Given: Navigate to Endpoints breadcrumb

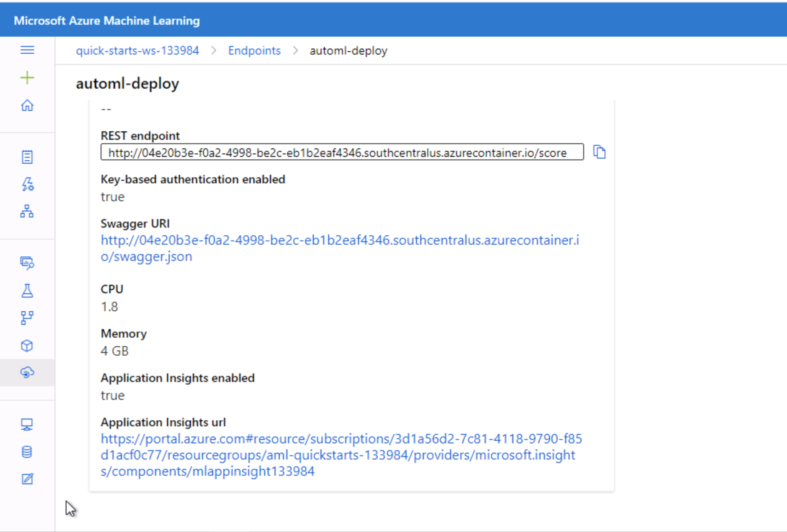Looking at the screenshot, I should point(255,51).
